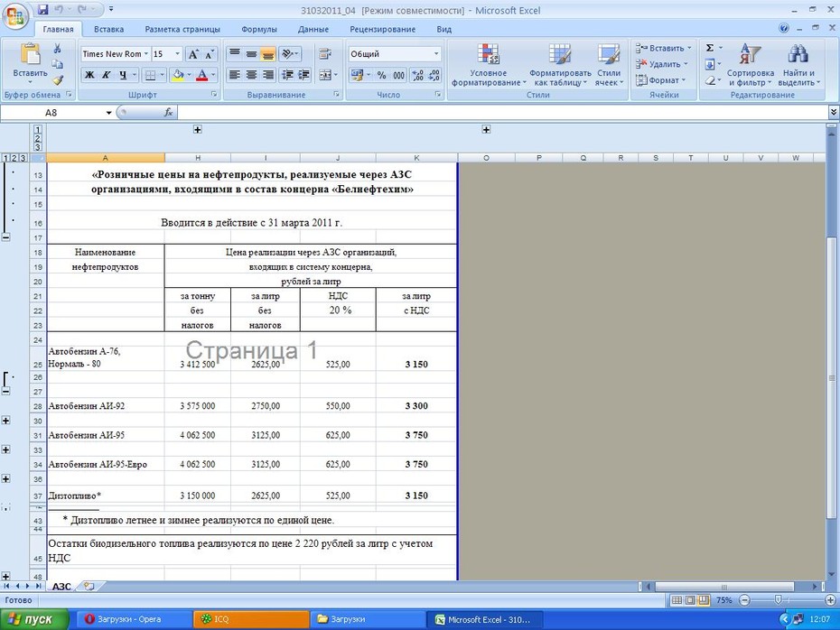
Task: Toggle align text left
Action: (x=235, y=75)
